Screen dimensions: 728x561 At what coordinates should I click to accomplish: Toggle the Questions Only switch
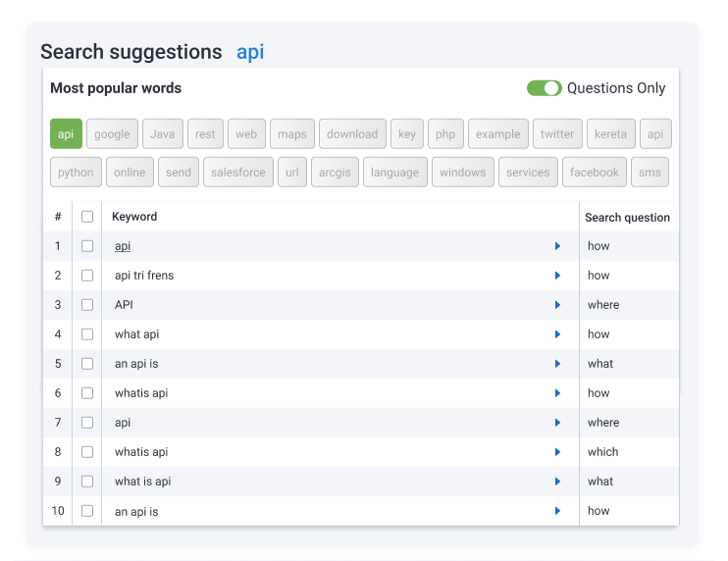click(x=544, y=88)
